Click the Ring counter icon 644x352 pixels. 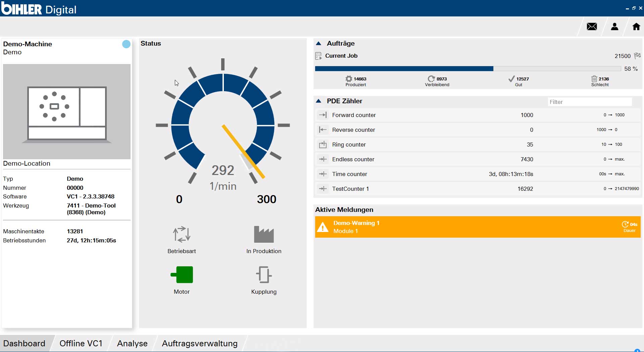coord(323,144)
